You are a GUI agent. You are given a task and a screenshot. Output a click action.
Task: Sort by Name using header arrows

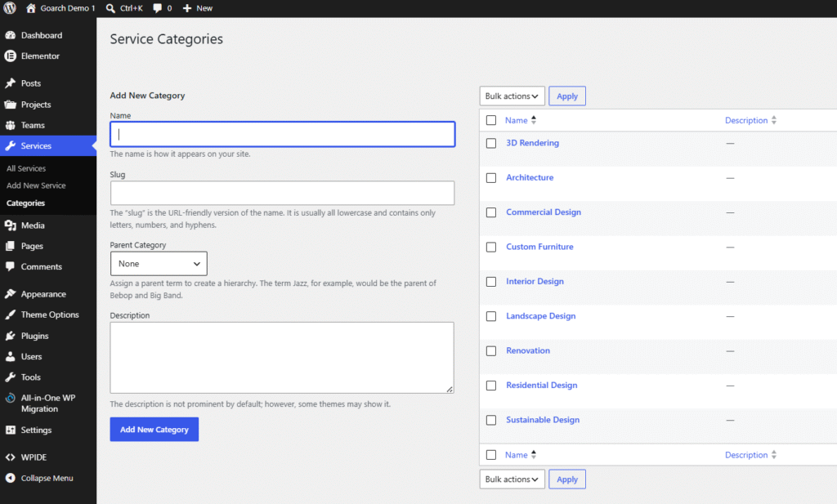tap(533, 120)
